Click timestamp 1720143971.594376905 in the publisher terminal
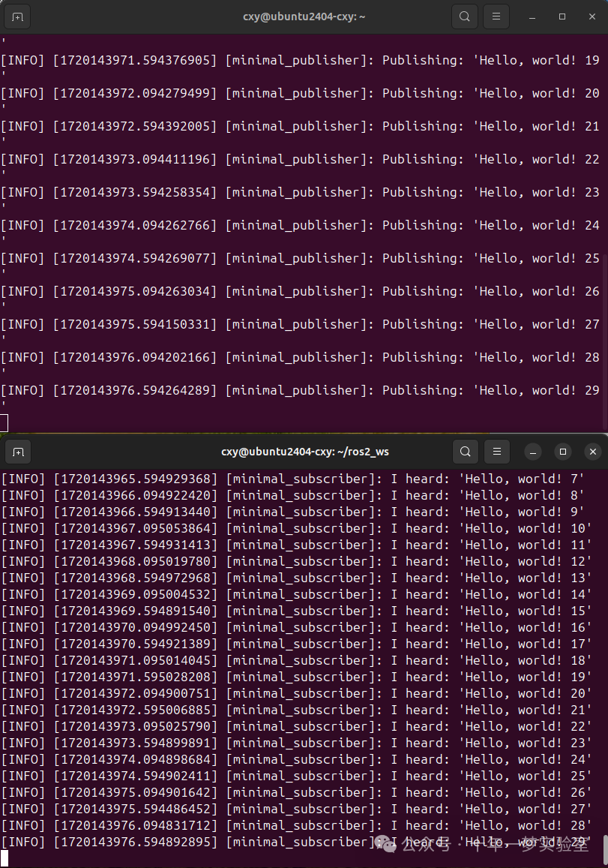 pos(135,60)
